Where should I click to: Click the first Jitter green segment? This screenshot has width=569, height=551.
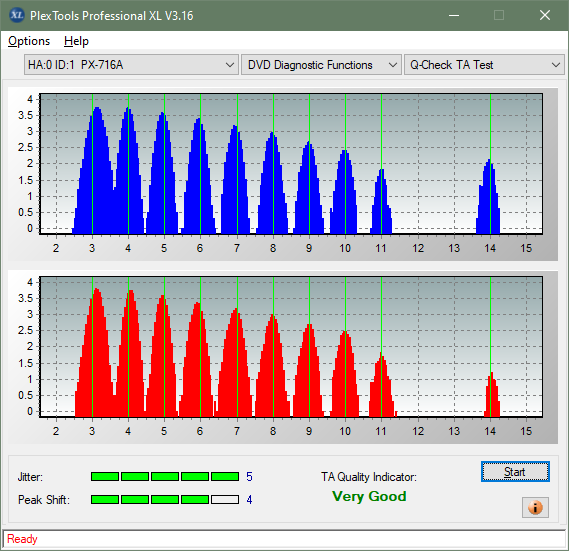coord(105,477)
